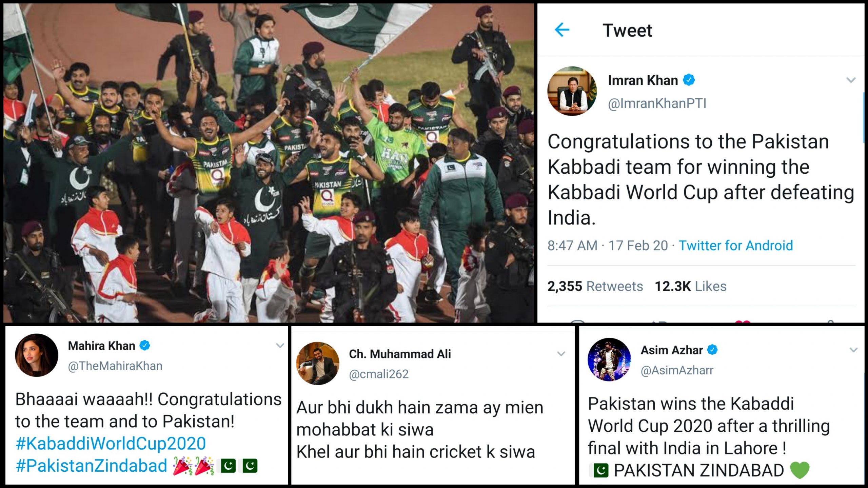This screenshot has width=868, height=488.
Task: Click the Twitter for Android link
Action: click(736, 245)
